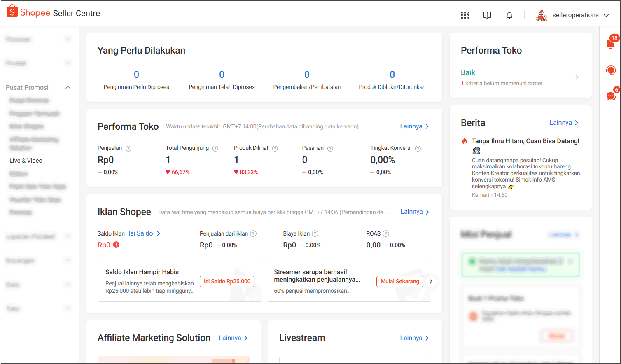Open Lainnya for Livestream section
This screenshot has height=364, width=621.
(x=414, y=338)
